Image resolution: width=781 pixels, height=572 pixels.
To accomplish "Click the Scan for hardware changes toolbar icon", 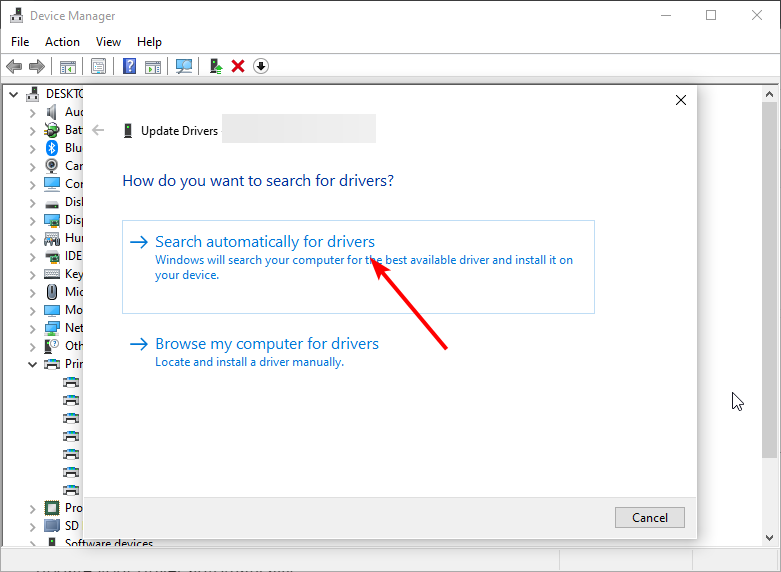I will 184,66.
